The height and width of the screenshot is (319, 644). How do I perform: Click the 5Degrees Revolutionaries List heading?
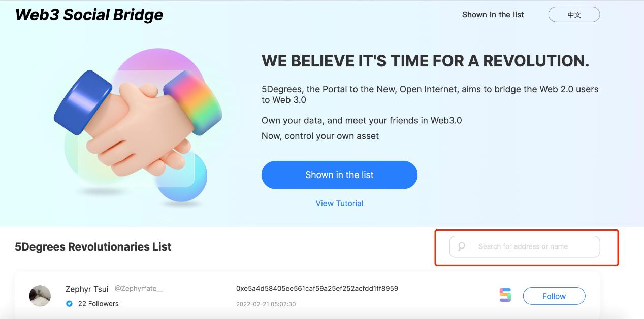click(93, 247)
